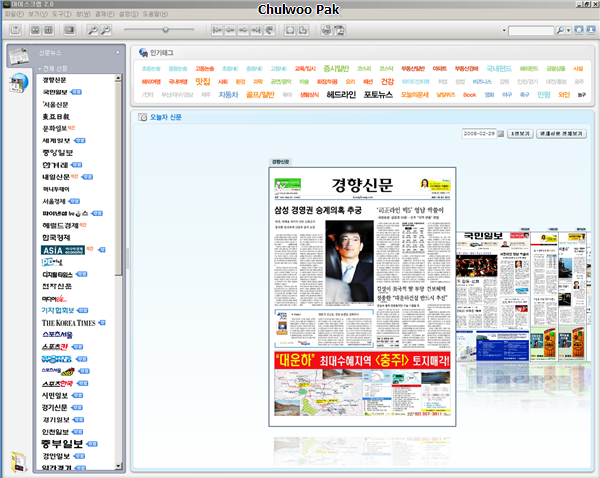
Task: Click the search text input field
Action: point(531,30)
